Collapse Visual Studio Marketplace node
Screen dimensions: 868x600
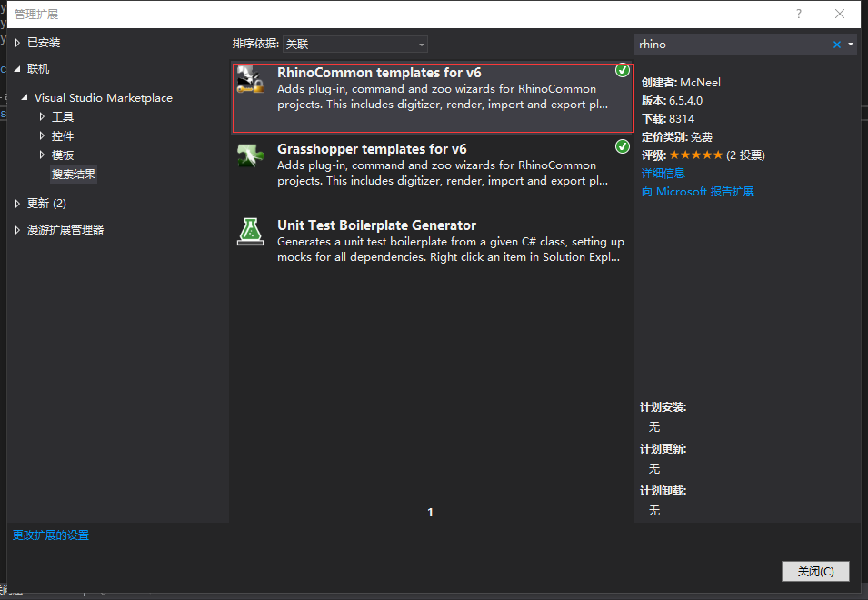click(x=25, y=97)
